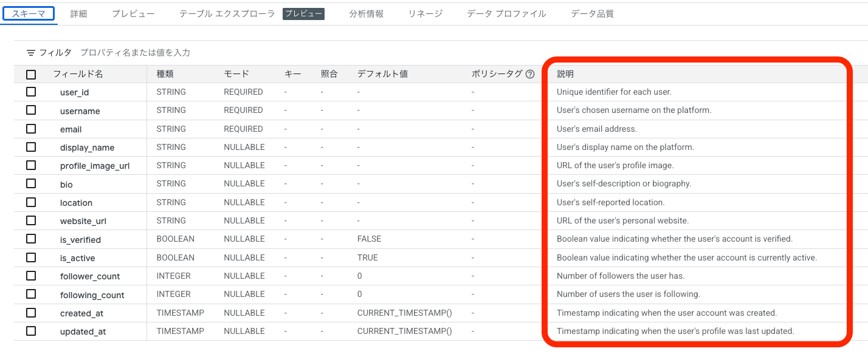The image size is (868, 354).
Task: Check the follower_count checkbox
Action: tap(31, 276)
